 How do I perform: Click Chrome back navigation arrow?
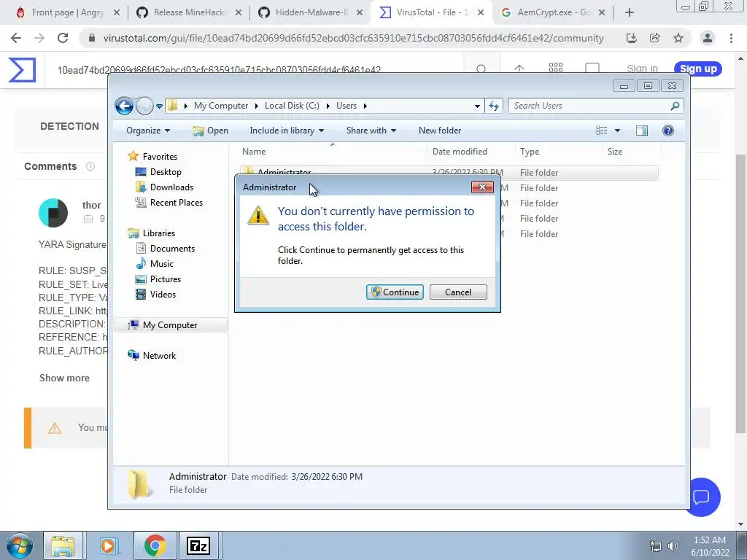point(16,38)
